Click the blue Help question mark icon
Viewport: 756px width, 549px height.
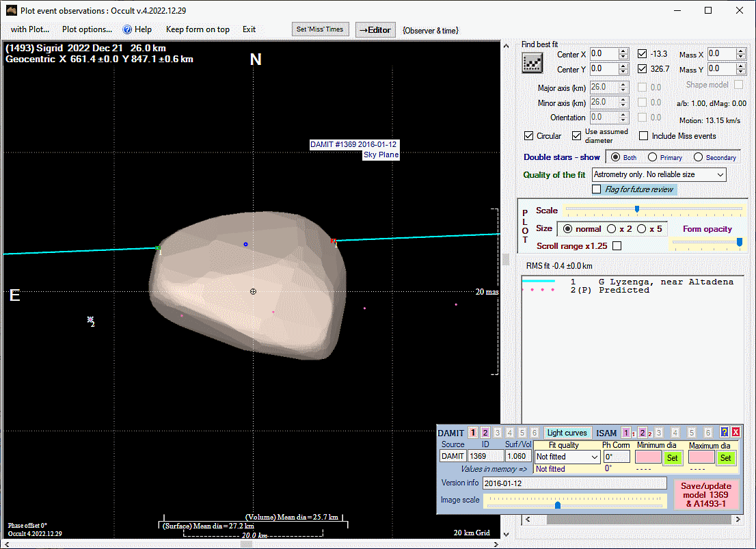pyautogui.click(x=127, y=29)
